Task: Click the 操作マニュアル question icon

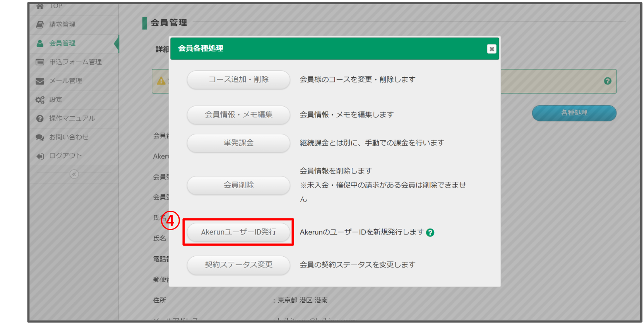Action: click(40, 119)
